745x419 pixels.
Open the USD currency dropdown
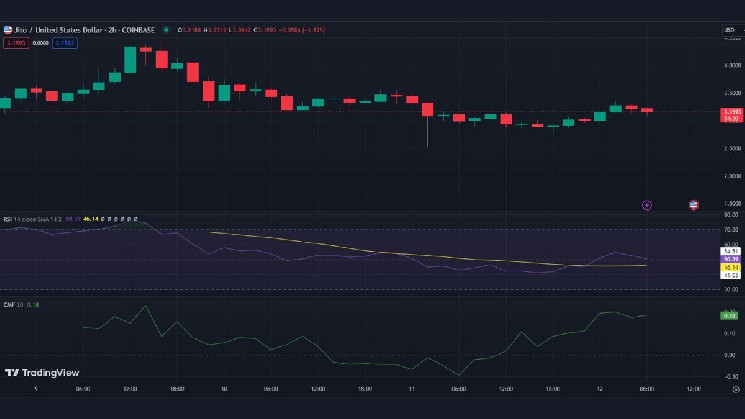(729, 30)
